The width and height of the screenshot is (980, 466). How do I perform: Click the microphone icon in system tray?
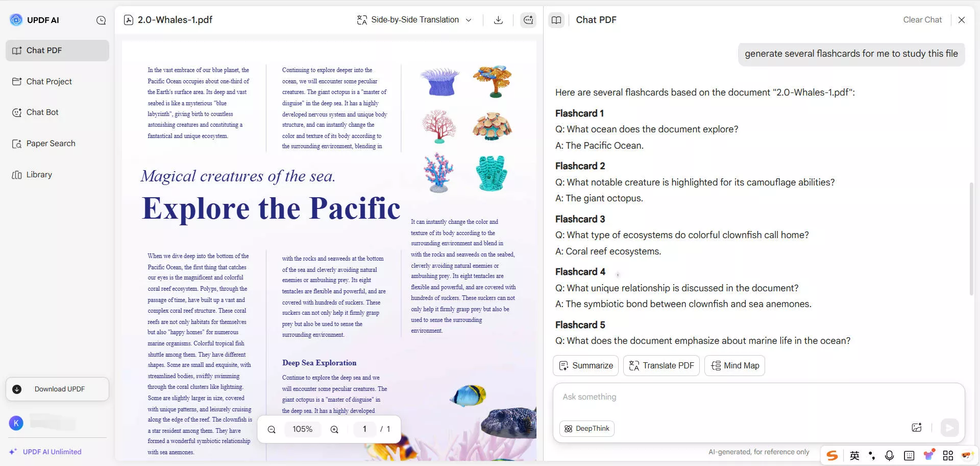[889, 455]
